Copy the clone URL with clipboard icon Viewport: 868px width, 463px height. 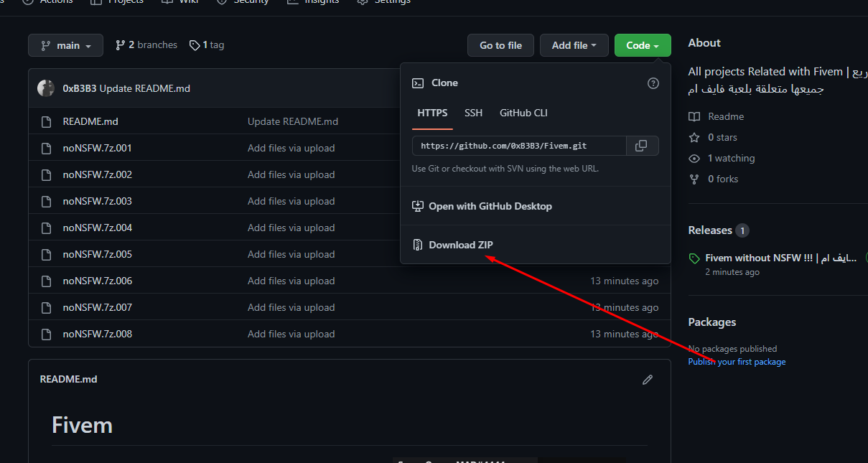[x=642, y=146]
